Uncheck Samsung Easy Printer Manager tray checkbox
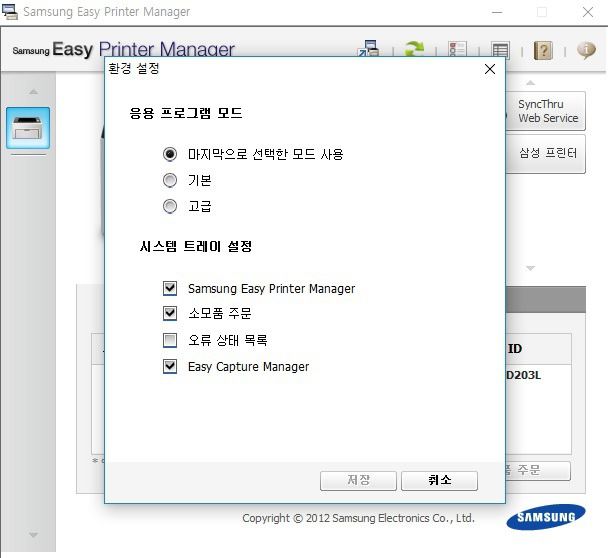Screen dimensions: 608x558 coord(170,288)
